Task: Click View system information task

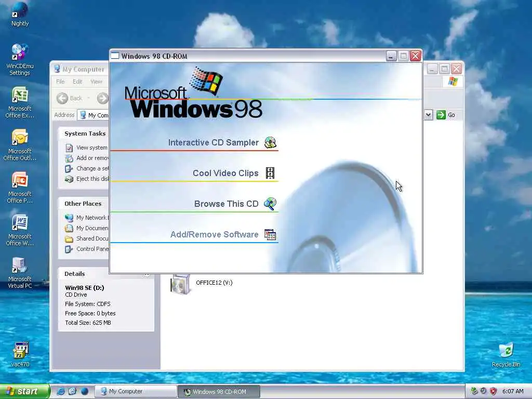Action: [x=87, y=148]
